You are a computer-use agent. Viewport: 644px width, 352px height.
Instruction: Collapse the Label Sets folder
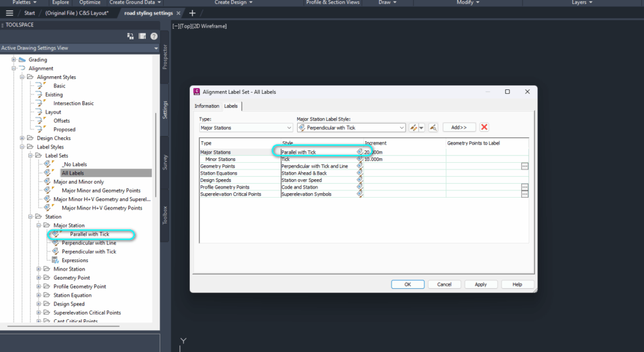point(30,156)
